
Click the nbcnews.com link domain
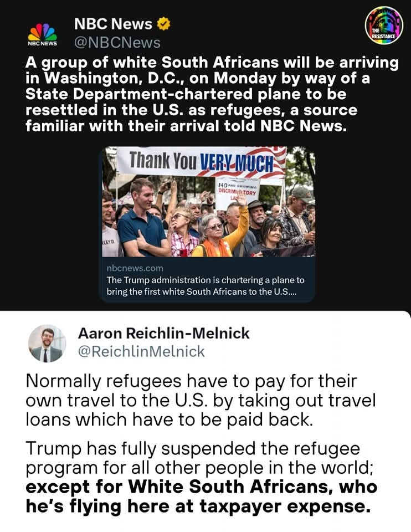pos(135,268)
